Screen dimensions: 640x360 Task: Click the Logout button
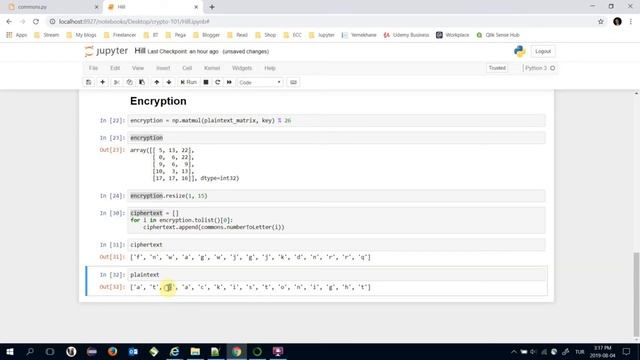543,51
